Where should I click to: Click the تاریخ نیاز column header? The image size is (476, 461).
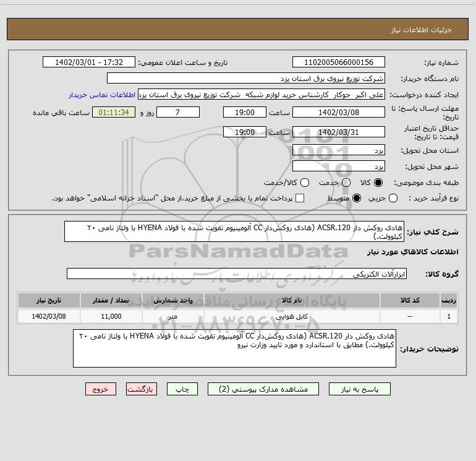coord(49,301)
